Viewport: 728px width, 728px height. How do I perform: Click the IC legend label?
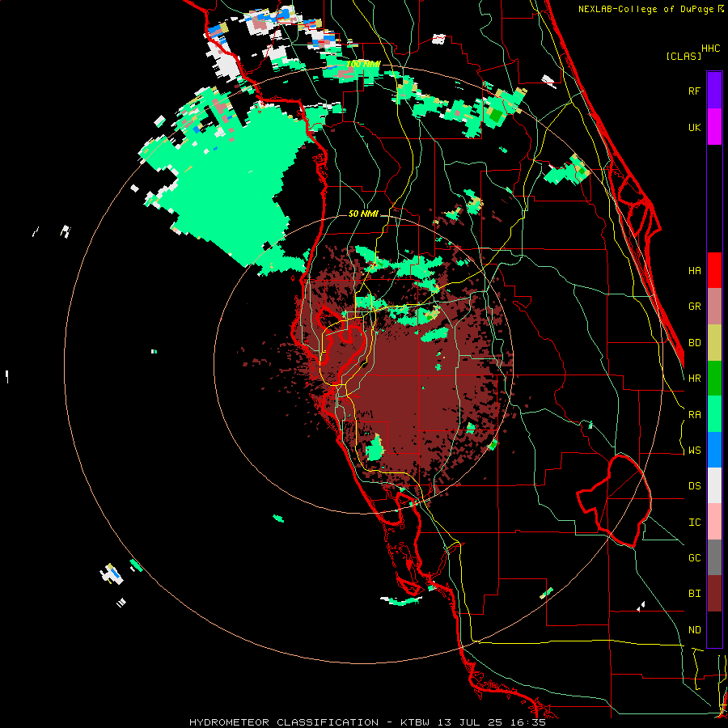pos(694,522)
